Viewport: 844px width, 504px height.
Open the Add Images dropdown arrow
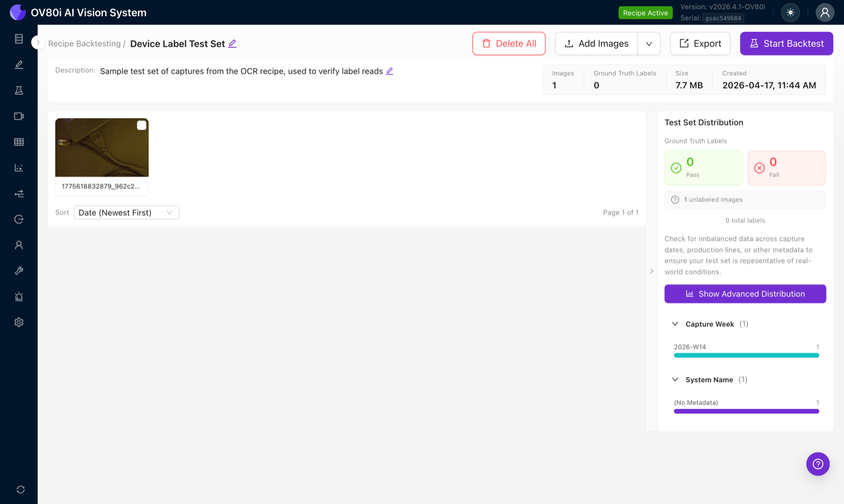pyautogui.click(x=650, y=43)
